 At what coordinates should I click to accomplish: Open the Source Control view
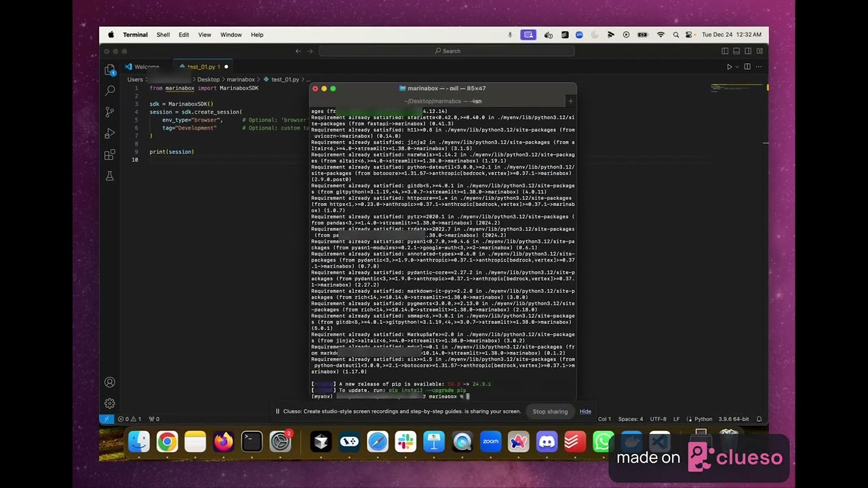click(110, 112)
